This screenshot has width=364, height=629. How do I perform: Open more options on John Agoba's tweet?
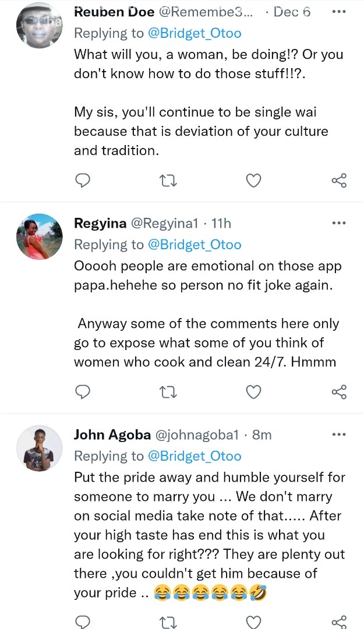pos(338,434)
